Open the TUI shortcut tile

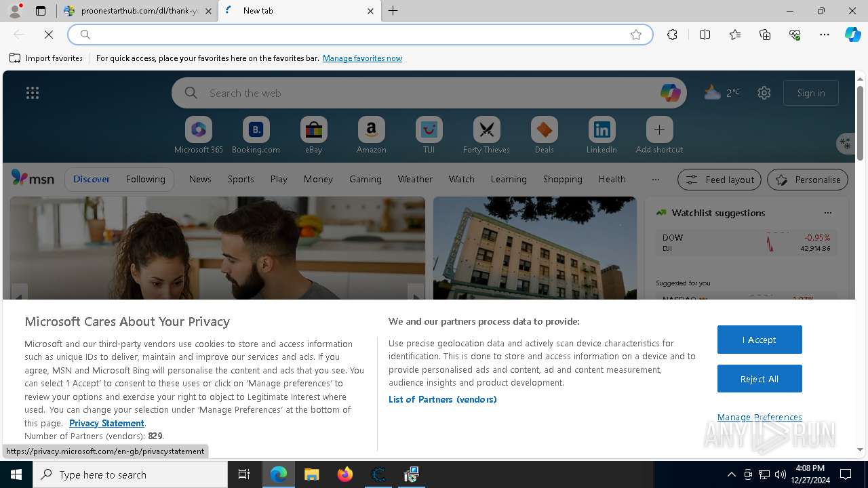(429, 135)
